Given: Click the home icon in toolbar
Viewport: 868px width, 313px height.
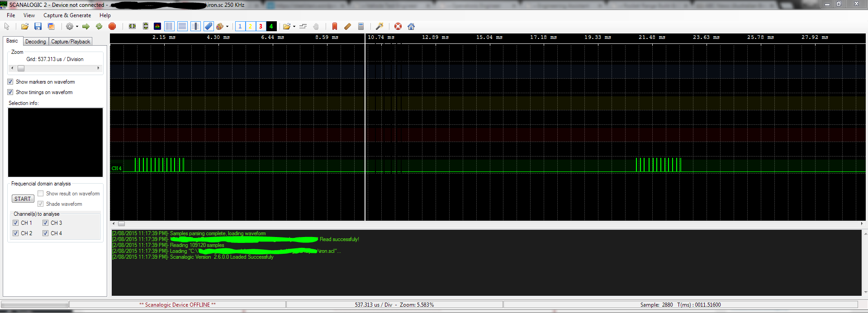Looking at the screenshot, I should pyautogui.click(x=411, y=27).
